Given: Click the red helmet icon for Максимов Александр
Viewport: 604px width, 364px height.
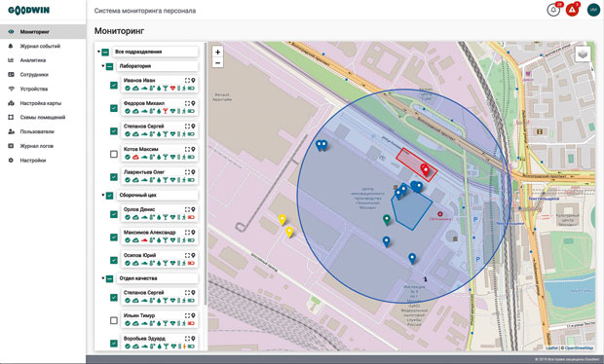Looking at the screenshot, I should pos(144,240).
